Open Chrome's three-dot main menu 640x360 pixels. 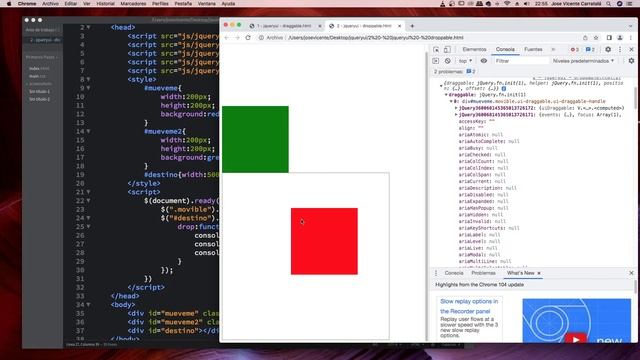[x=631, y=38]
